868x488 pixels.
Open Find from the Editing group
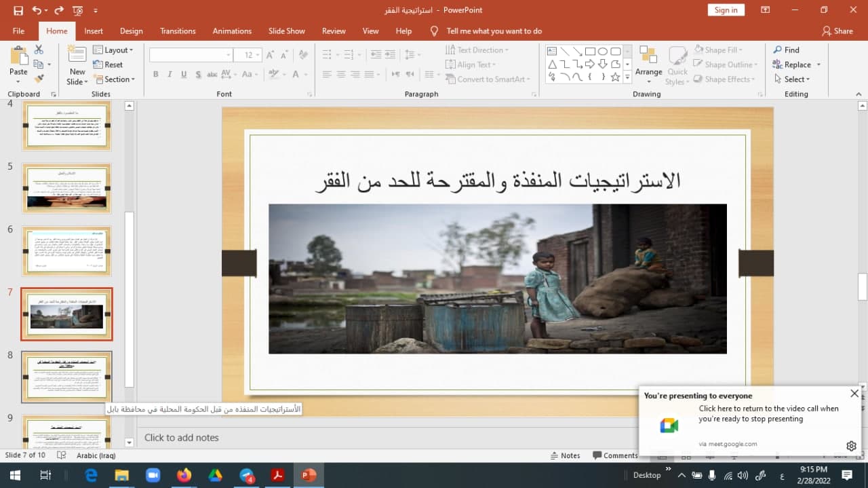786,50
